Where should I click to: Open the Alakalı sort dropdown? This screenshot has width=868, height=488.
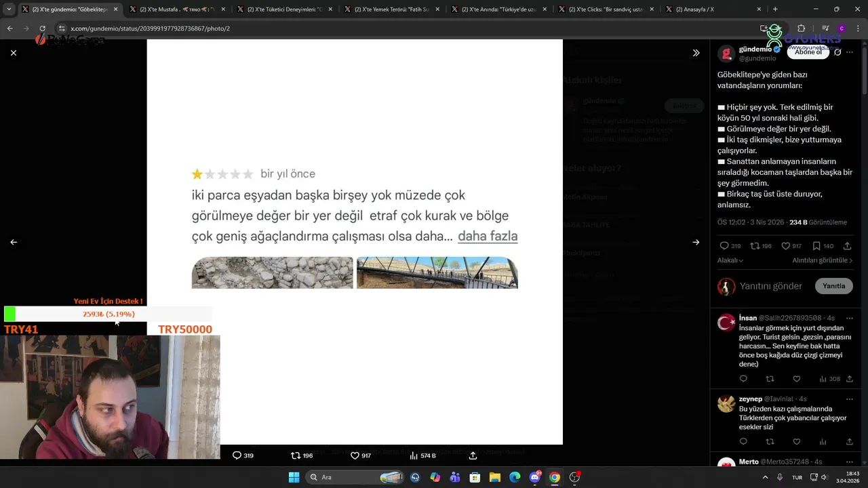pos(730,260)
